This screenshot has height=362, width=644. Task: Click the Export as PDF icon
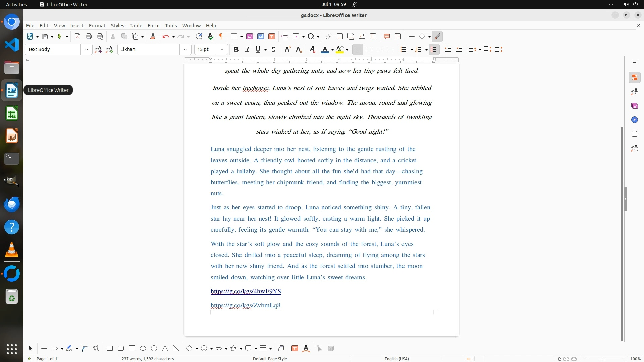[77, 36]
